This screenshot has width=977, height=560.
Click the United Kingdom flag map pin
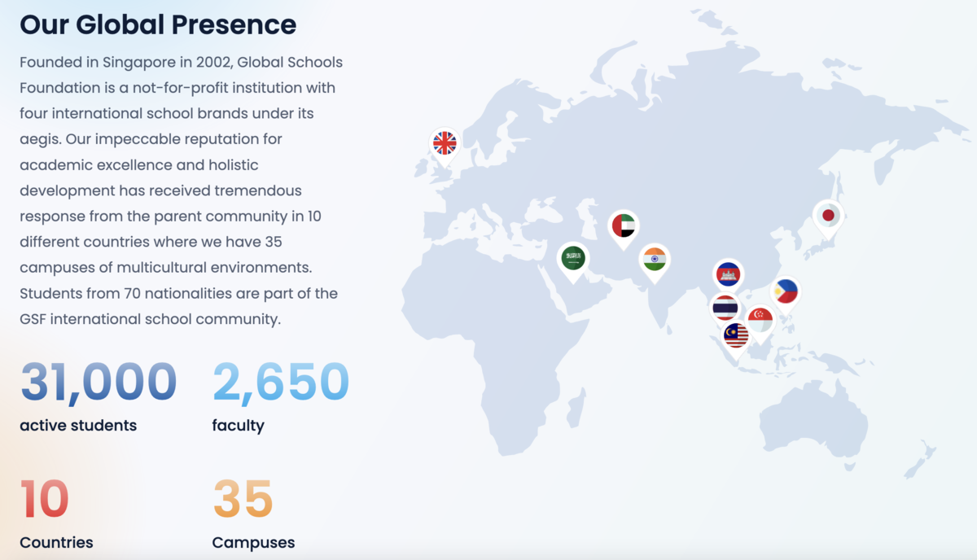[445, 146]
